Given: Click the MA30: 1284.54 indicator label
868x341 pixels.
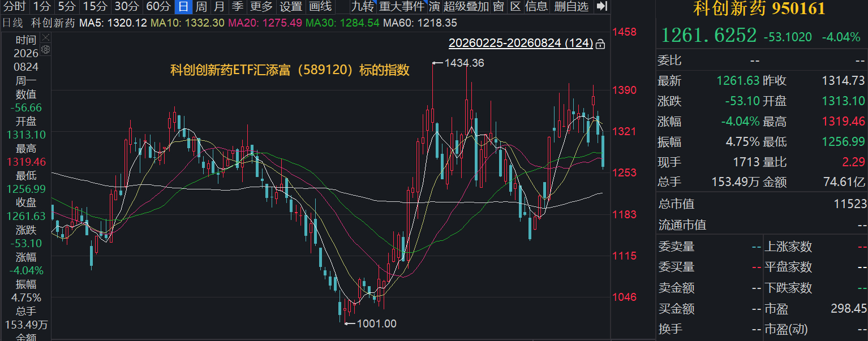Looking at the screenshot, I should coord(342,23).
